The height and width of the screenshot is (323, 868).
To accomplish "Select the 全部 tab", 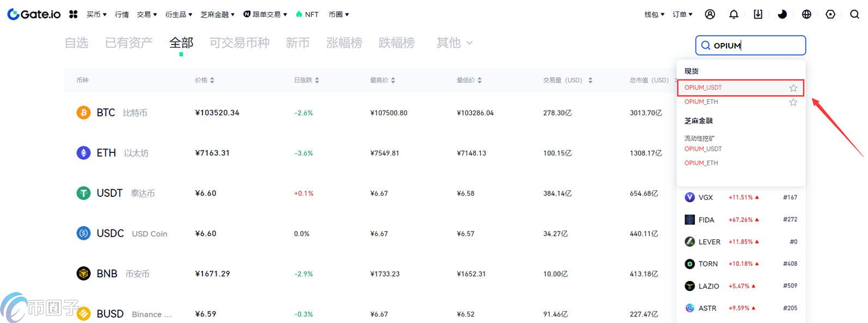I will pos(181,42).
